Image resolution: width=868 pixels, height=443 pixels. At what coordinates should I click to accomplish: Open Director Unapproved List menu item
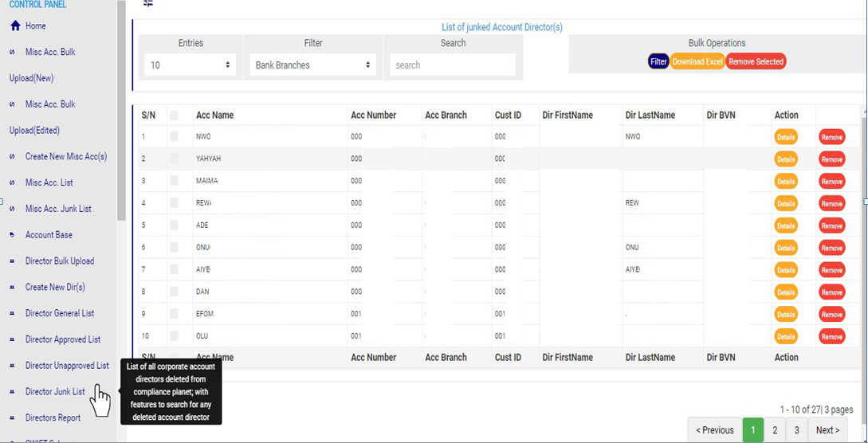coord(67,366)
